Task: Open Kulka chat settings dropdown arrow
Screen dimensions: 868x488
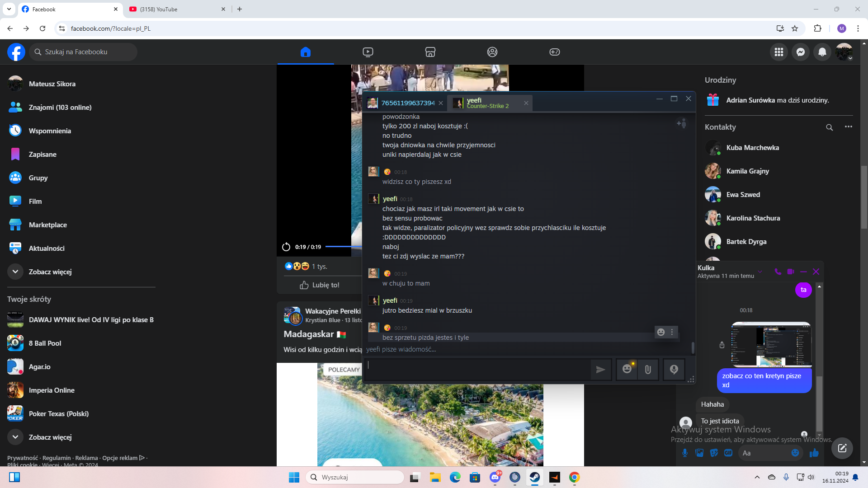Action: [760, 272]
